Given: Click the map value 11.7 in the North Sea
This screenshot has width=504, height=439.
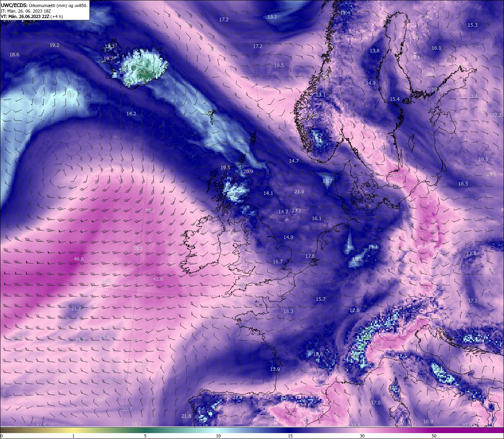Looking at the screenshot, I should pos(327,181).
